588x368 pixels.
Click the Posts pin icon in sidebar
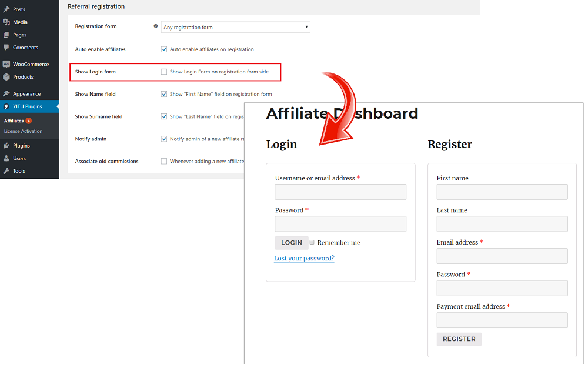(6, 9)
